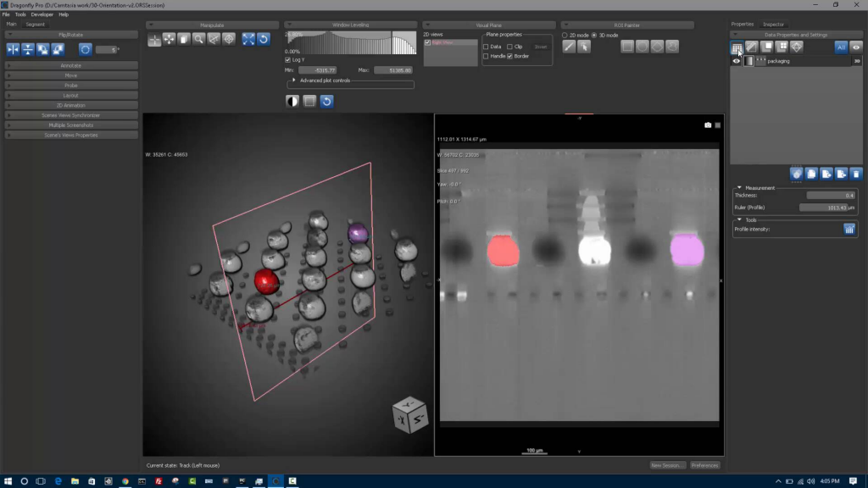Screen dimensions: 868x488
Task: Click the Thickness value field
Action: pyautogui.click(x=831, y=195)
